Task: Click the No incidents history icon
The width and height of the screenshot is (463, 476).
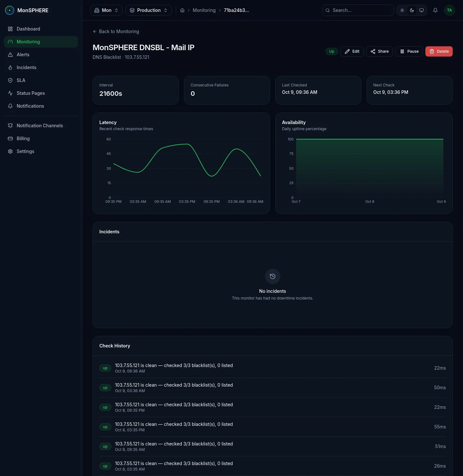Action: [x=273, y=276]
